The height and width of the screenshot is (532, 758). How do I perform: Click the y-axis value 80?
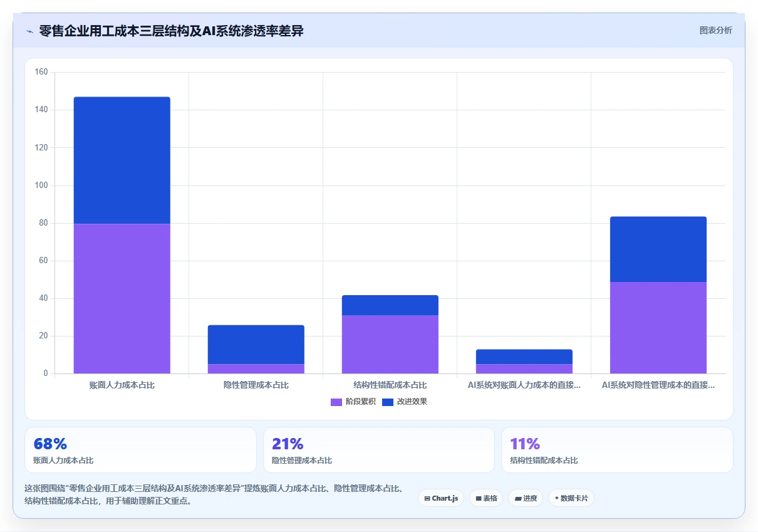(x=44, y=223)
